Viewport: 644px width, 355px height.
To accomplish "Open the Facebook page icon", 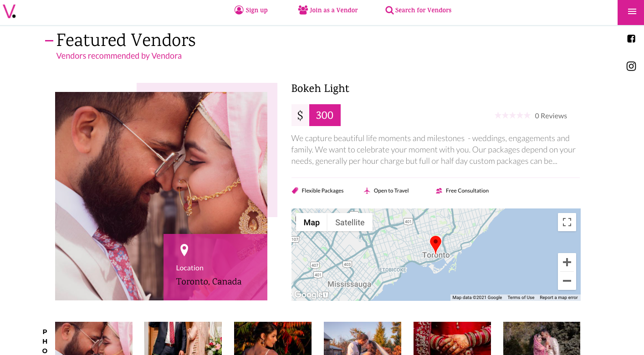I will coord(631,39).
